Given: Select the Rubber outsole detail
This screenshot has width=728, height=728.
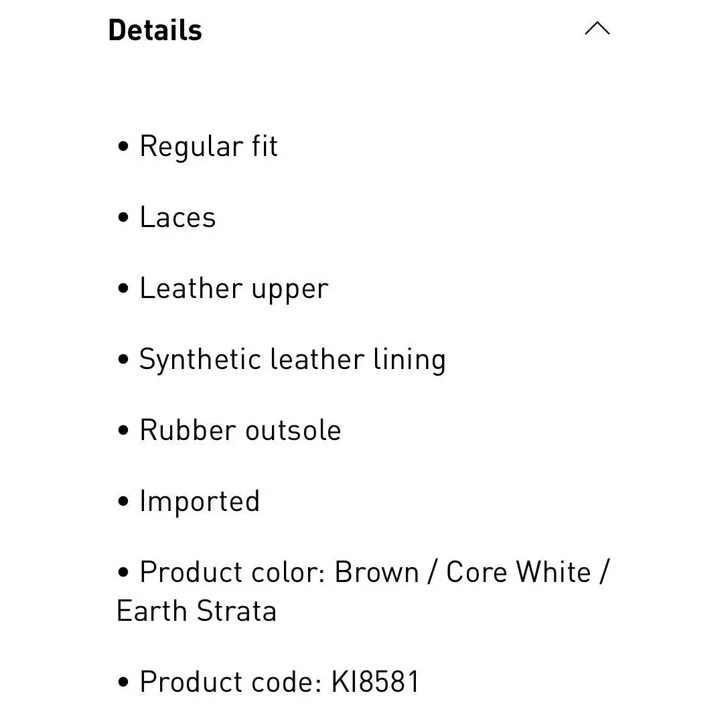Looking at the screenshot, I should (x=240, y=430).
